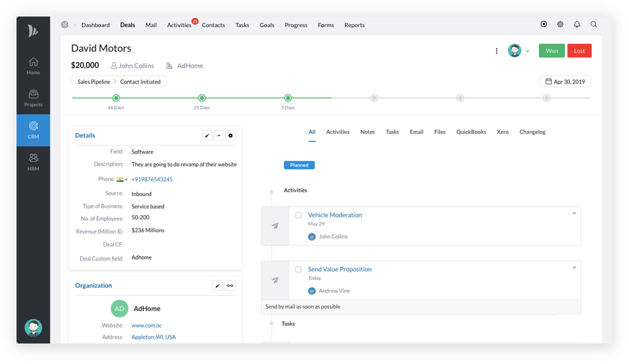Check the Vehicle Moderation activity checkbox
Image resolution: width=629 pixels, height=364 pixels.
click(299, 215)
